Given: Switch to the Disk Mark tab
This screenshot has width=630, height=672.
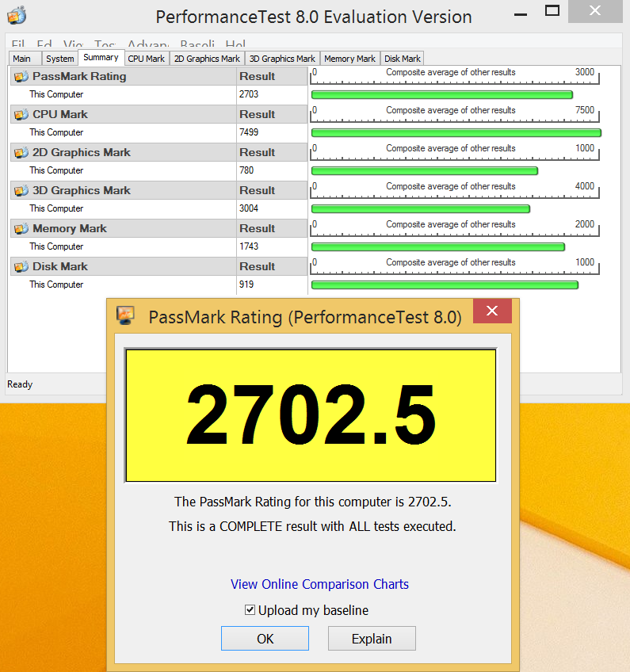Looking at the screenshot, I should (403, 59).
